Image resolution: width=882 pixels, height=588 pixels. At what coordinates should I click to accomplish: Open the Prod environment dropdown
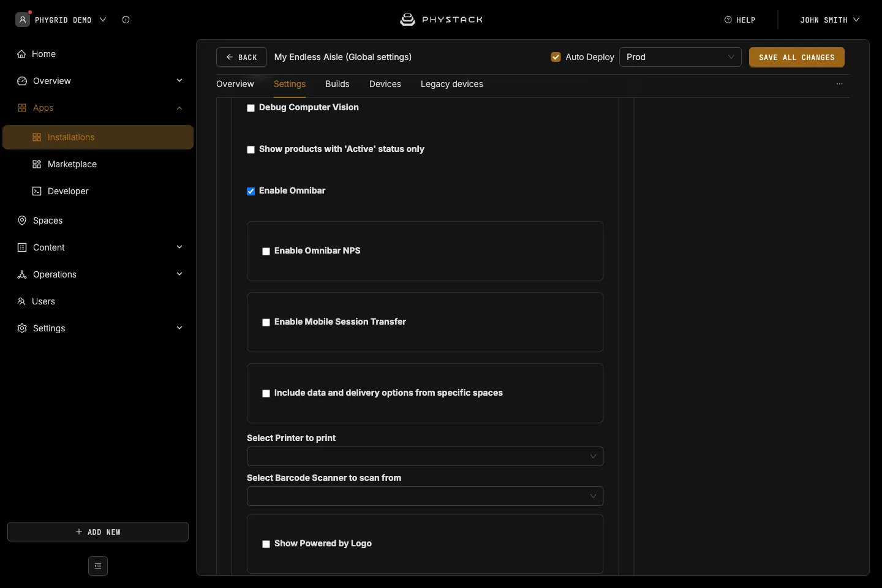pos(680,57)
